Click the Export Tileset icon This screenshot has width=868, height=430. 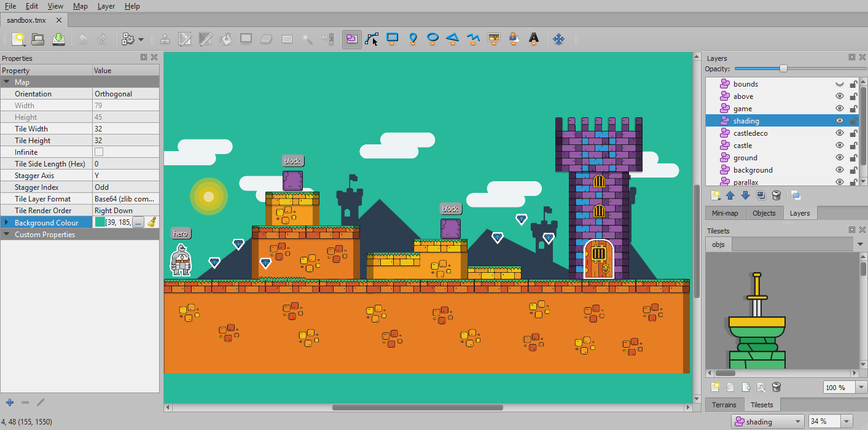coord(746,388)
